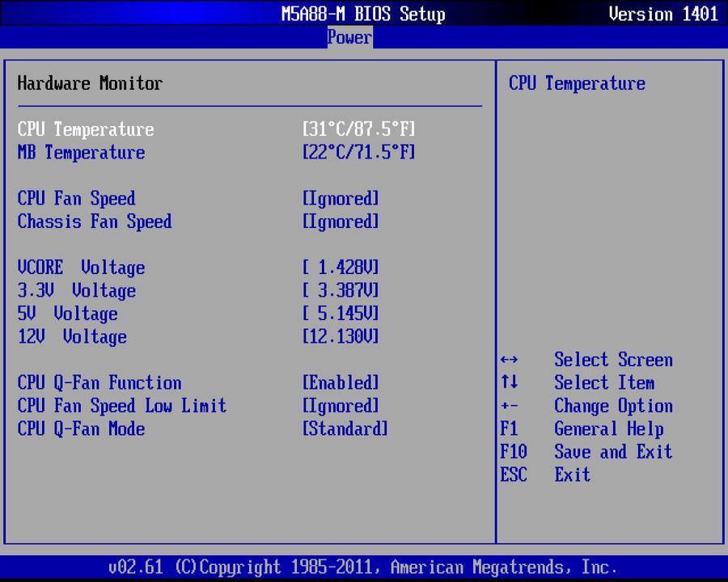Viewport: 728px width, 582px height.
Task: Open the CPU Q-Fan Mode [Standard] value
Action: [345, 429]
